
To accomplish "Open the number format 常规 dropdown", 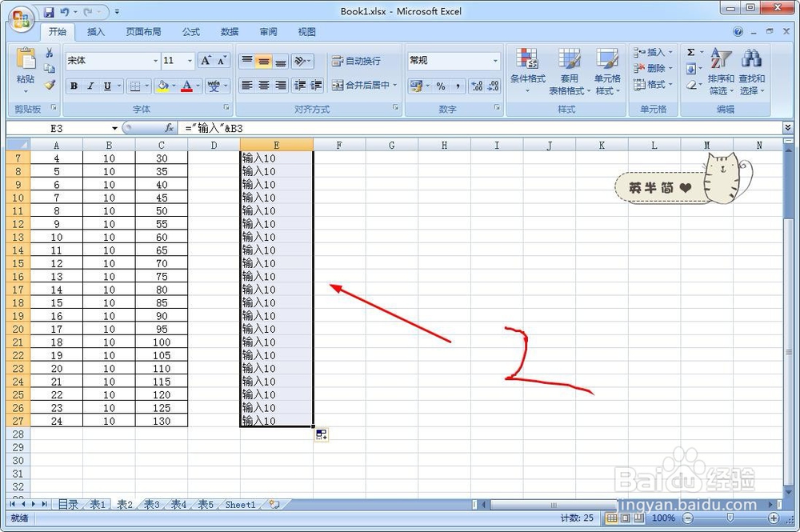I will coord(495,62).
